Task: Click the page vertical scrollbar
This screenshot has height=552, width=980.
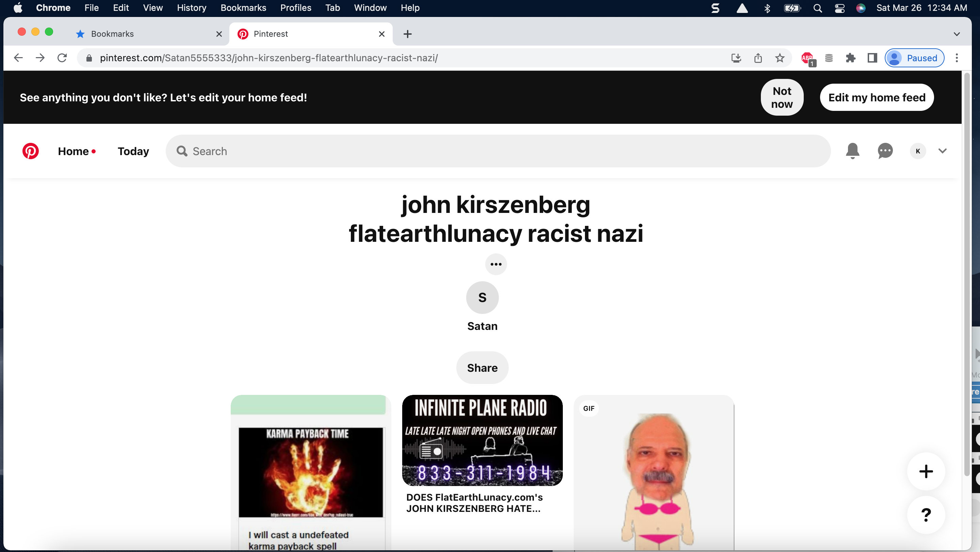Action: tap(967, 274)
